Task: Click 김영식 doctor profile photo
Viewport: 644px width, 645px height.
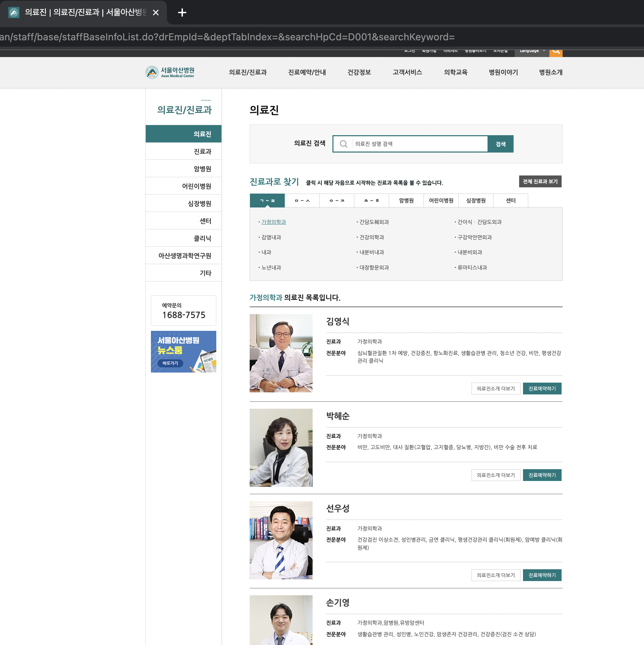Action: point(281,353)
